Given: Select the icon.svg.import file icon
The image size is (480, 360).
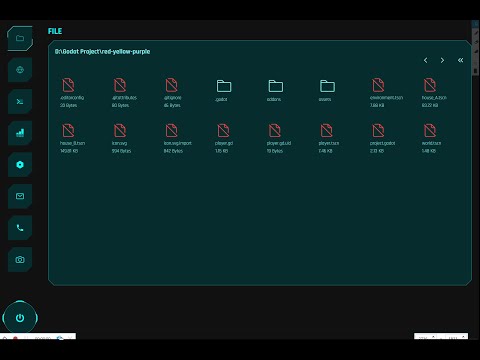Looking at the screenshot, I should tap(172, 130).
